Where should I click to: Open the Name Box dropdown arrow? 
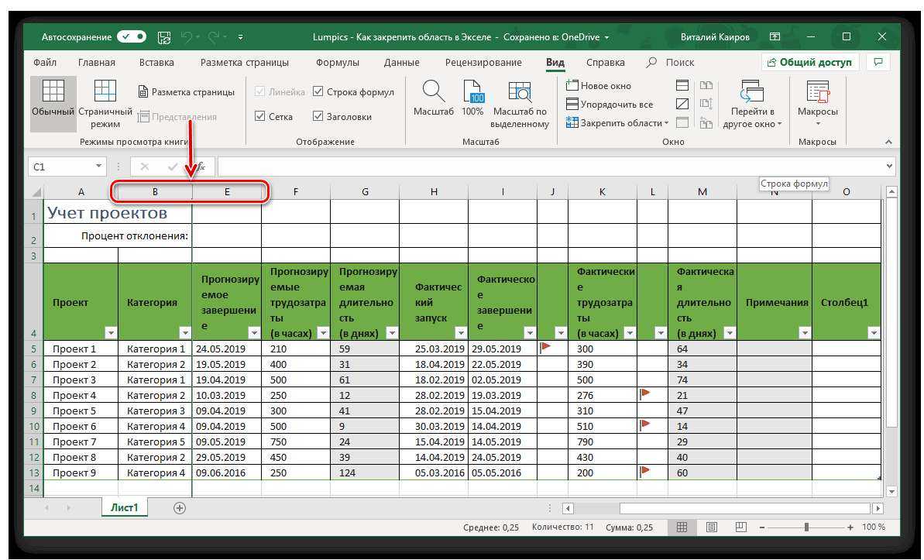98,167
